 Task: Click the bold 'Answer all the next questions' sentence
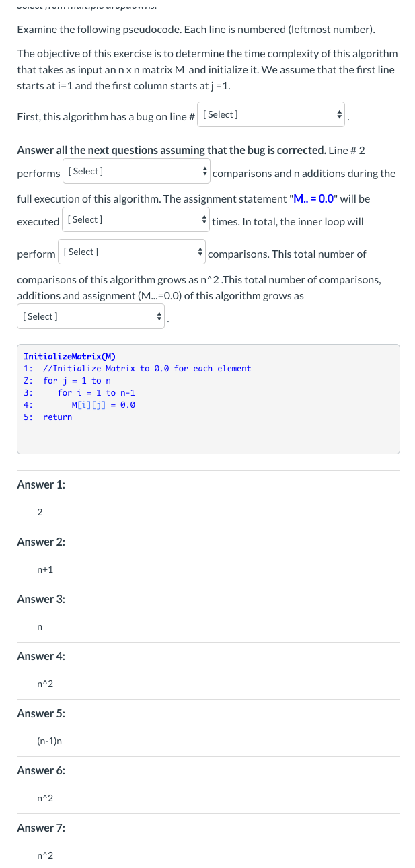coord(171,149)
